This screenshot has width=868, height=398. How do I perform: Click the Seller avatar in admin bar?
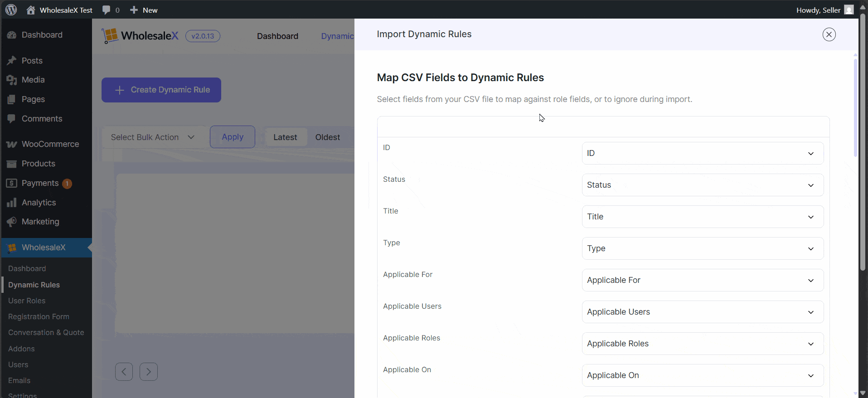pyautogui.click(x=849, y=10)
